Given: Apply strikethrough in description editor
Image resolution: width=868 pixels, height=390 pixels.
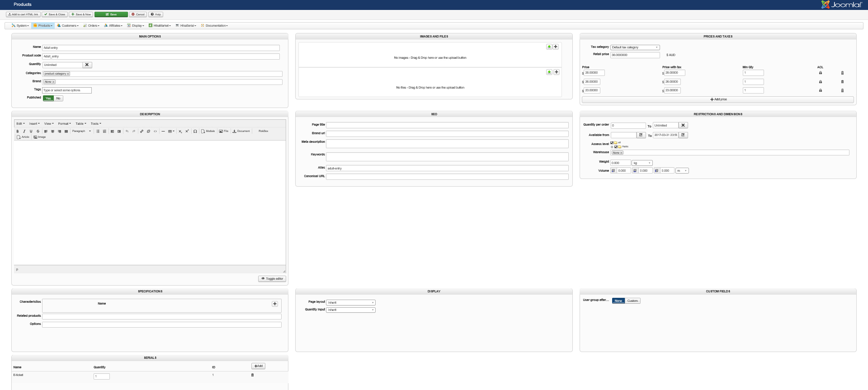Looking at the screenshot, I should (x=38, y=132).
